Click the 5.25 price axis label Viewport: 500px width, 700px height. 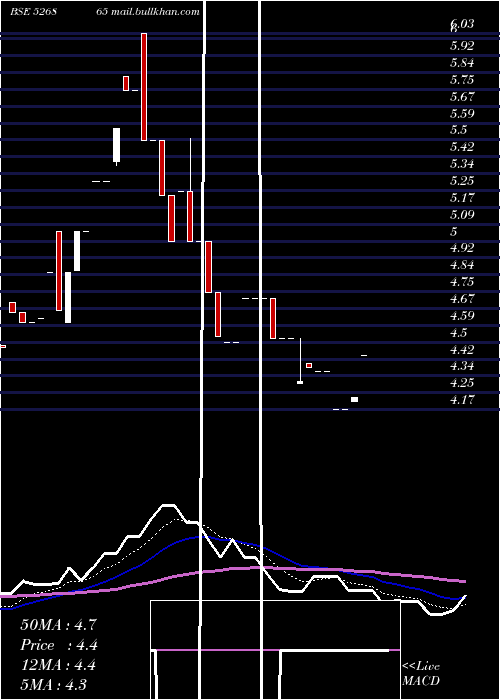tap(462, 181)
